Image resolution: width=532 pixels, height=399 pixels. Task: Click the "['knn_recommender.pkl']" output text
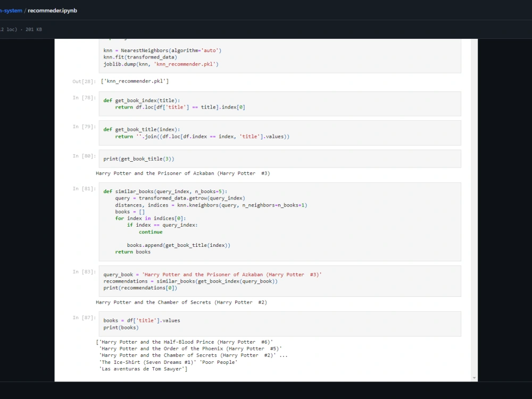tap(135, 81)
